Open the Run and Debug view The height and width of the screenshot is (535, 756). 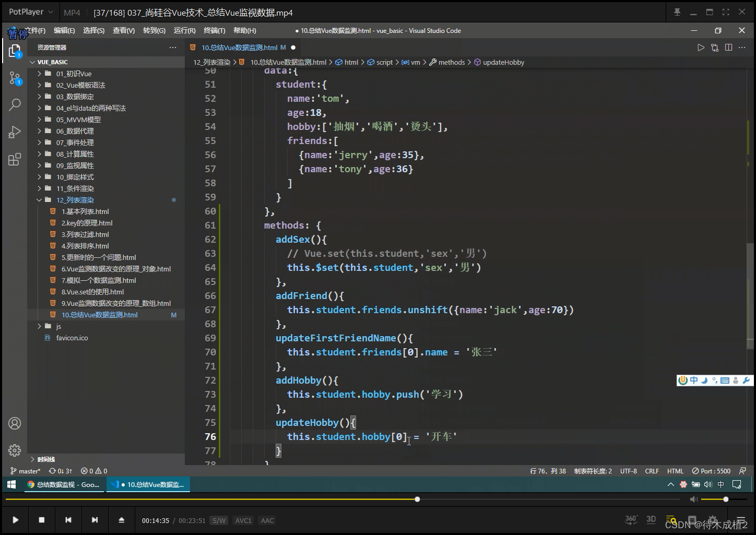(x=15, y=132)
